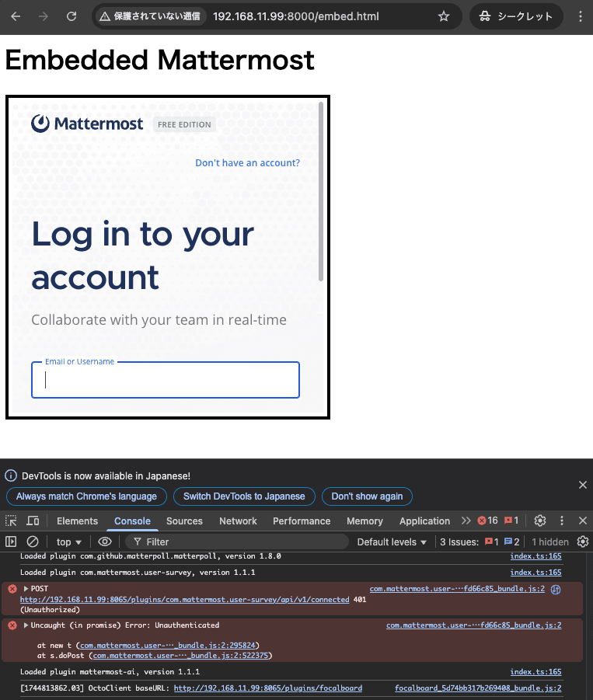This screenshot has width=593, height=700.
Task: Click the icon beside the POST source link
Action: (x=556, y=589)
